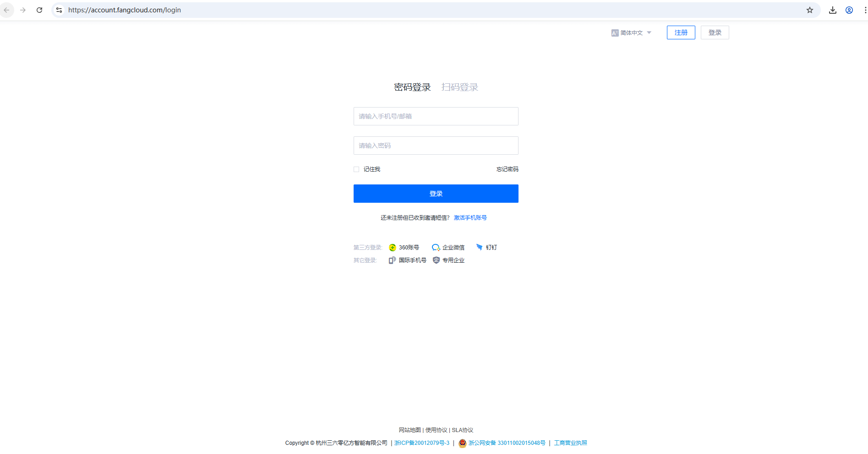868x454 pixels.
Task: Click the phone/email input field
Action: click(436, 116)
